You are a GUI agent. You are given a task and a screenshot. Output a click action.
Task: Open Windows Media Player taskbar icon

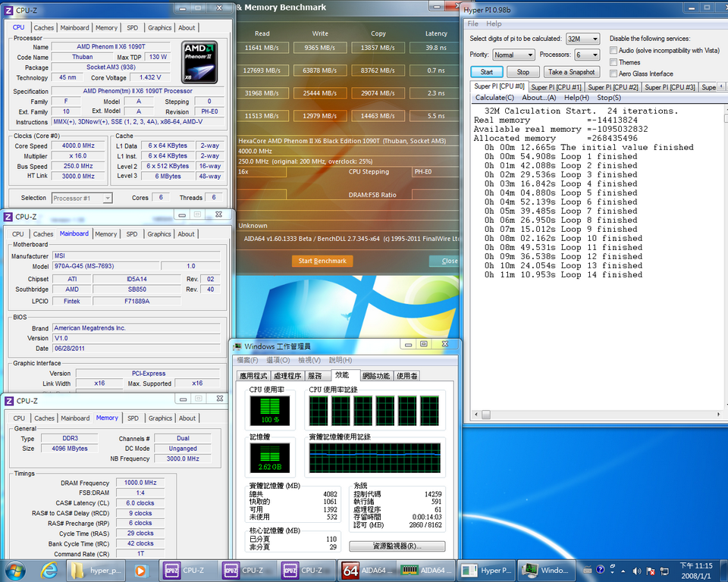click(x=140, y=571)
